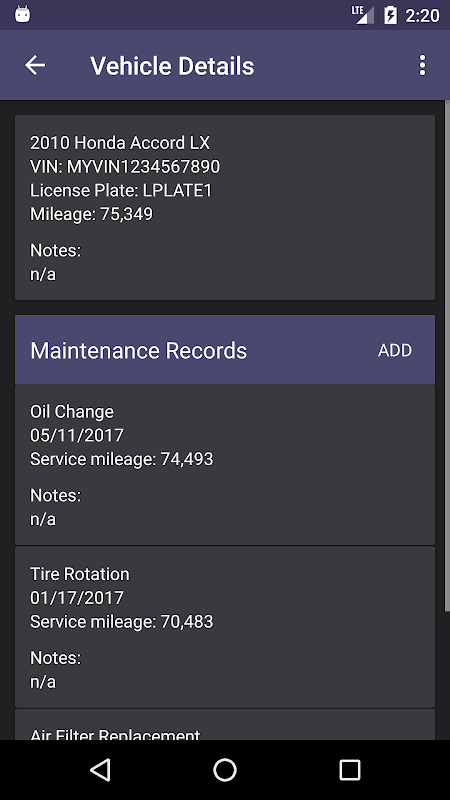Tap Service mileage 74,493 line
The image size is (450, 800).
[x=121, y=459]
